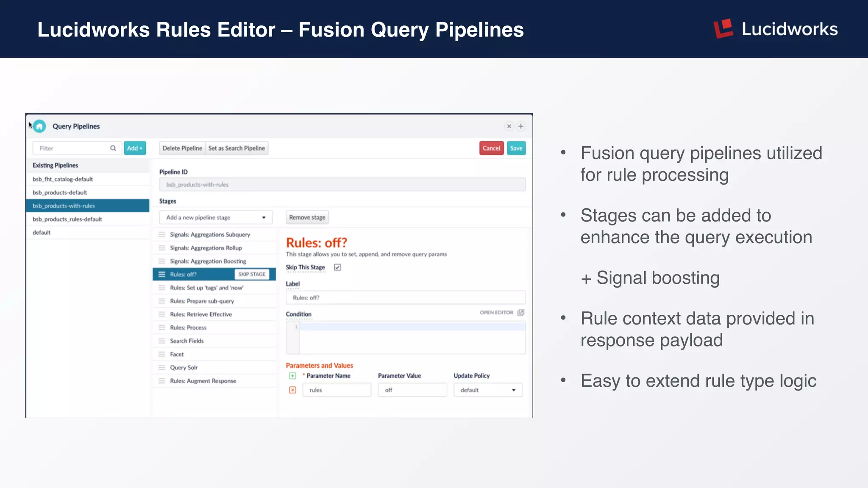The image size is (868, 488).
Task: Click the SKIP STAGE badge
Action: (x=252, y=274)
